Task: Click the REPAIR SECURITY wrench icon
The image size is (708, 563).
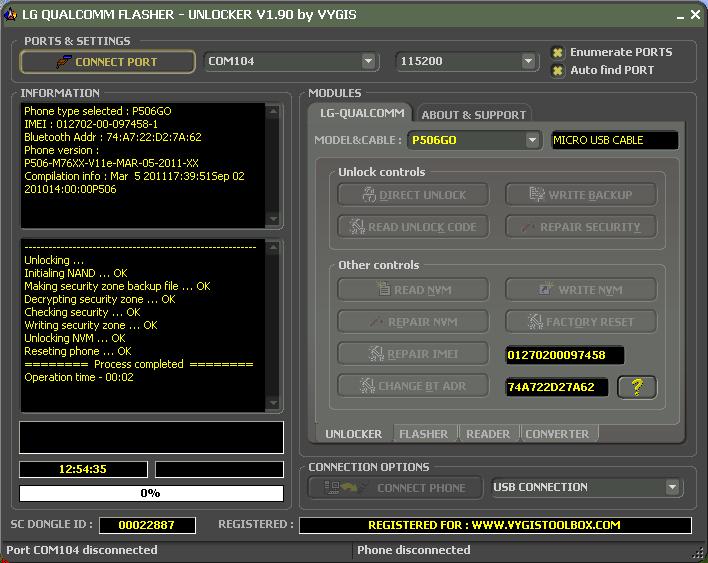Action: click(x=528, y=228)
